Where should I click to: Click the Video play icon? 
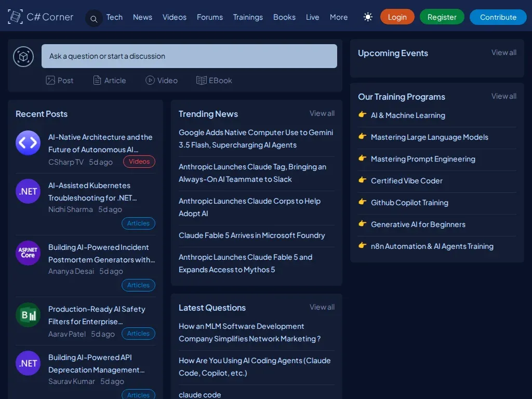(150, 80)
